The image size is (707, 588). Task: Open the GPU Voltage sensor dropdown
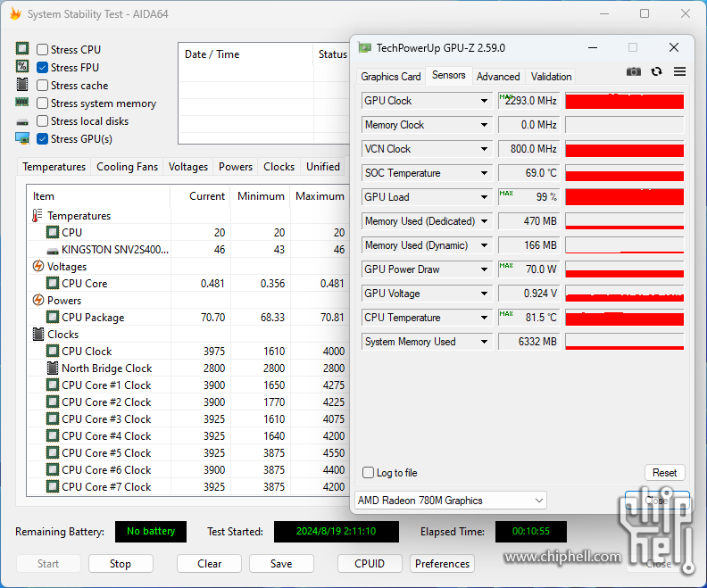[x=484, y=294]
